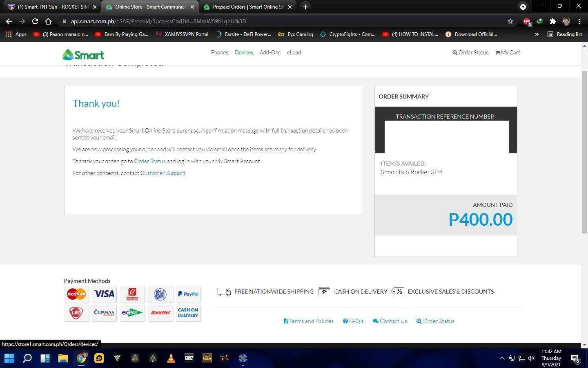Open VLC media player from taskbar
The height and width of the screenshot is (368, 588).
[x=171, y=359]
